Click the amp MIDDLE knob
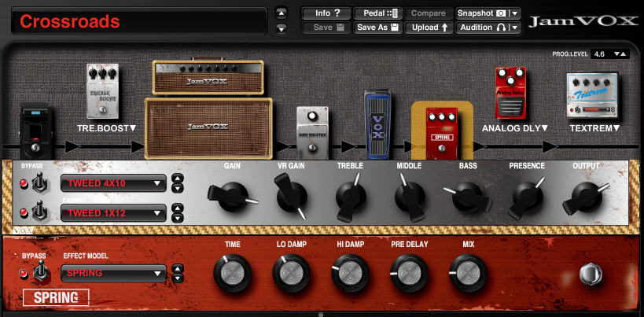This screenshot has height=317, width=644. coord(410,197)
